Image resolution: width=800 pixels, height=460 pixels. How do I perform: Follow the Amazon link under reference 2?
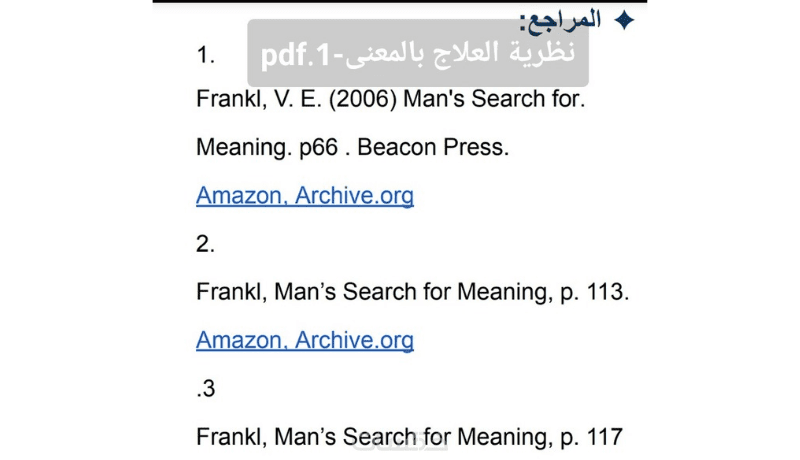coord(238,340)
